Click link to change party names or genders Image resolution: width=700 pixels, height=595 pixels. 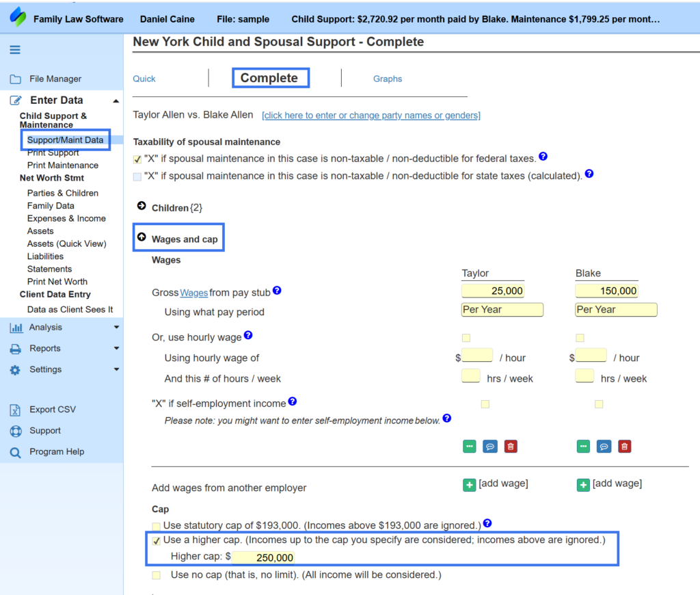[371, 116]
